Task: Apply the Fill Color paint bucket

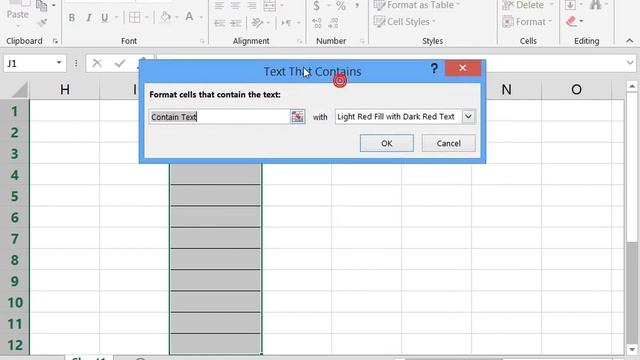Action: pyautogui.click(x=165, y=18)
